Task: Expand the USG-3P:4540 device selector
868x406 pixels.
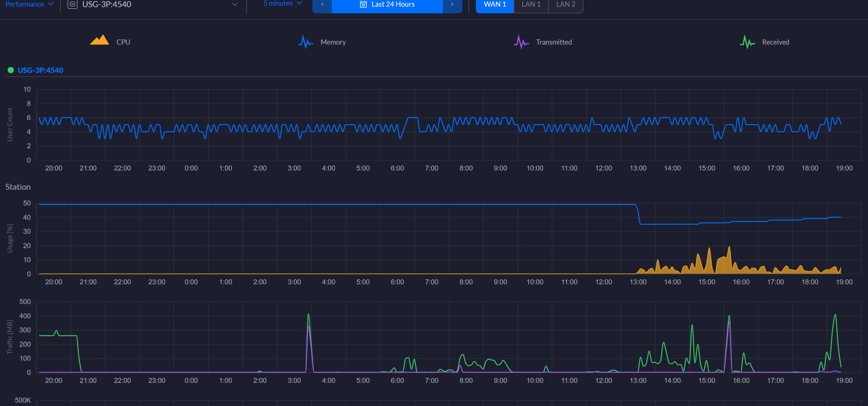Action: pyautogui.click(x=235, y=4)
